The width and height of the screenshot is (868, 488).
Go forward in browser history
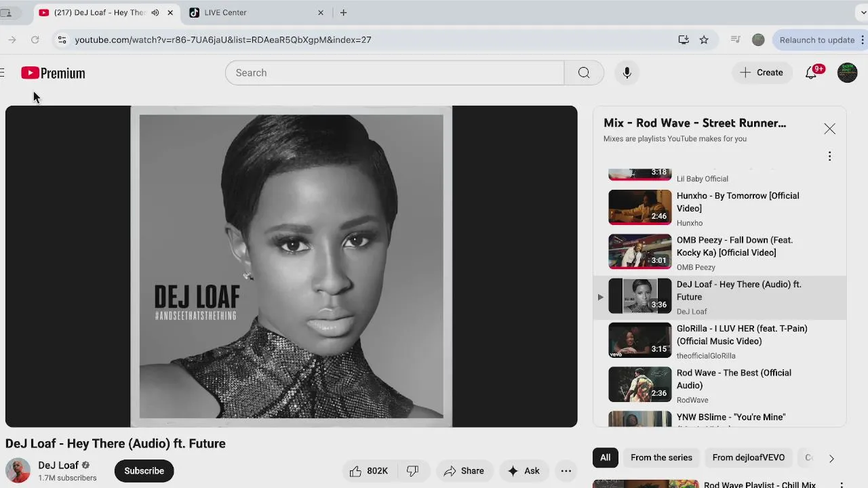coord(12,40)
